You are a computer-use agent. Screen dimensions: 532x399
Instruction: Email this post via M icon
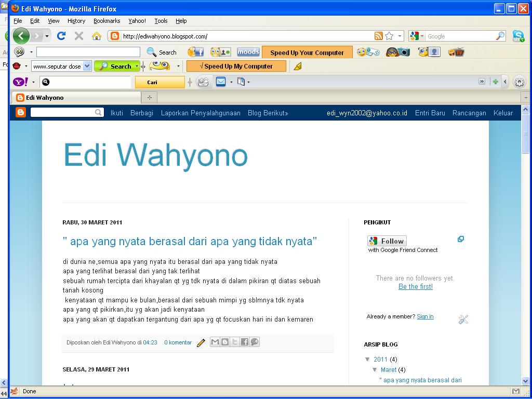215,342
